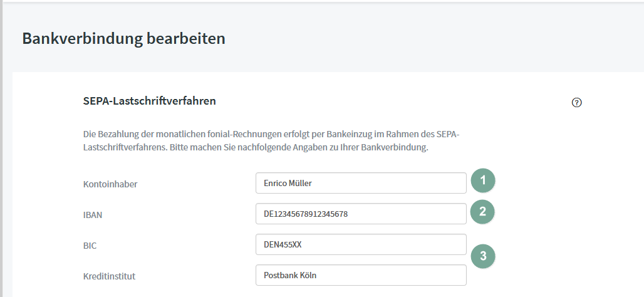This screenshot has width=644, height=297.
Task: Click the Kreditinstitut label
Action: (109, 276)
